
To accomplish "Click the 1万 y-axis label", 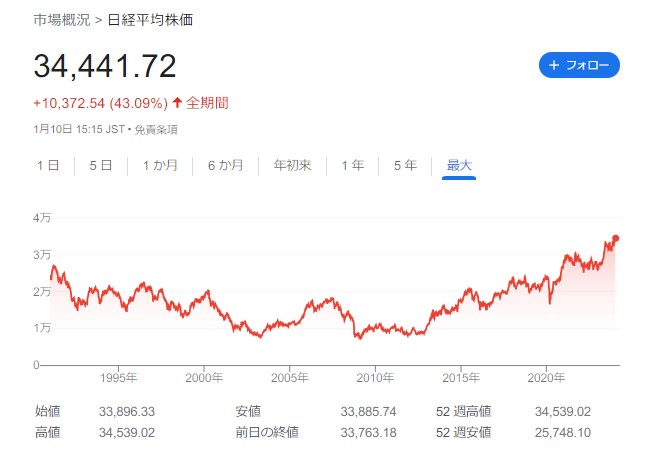I will [42, 328].
